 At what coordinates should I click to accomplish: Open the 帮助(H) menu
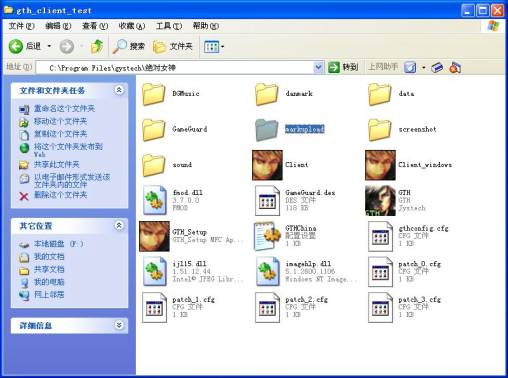(x=206, y=26)
